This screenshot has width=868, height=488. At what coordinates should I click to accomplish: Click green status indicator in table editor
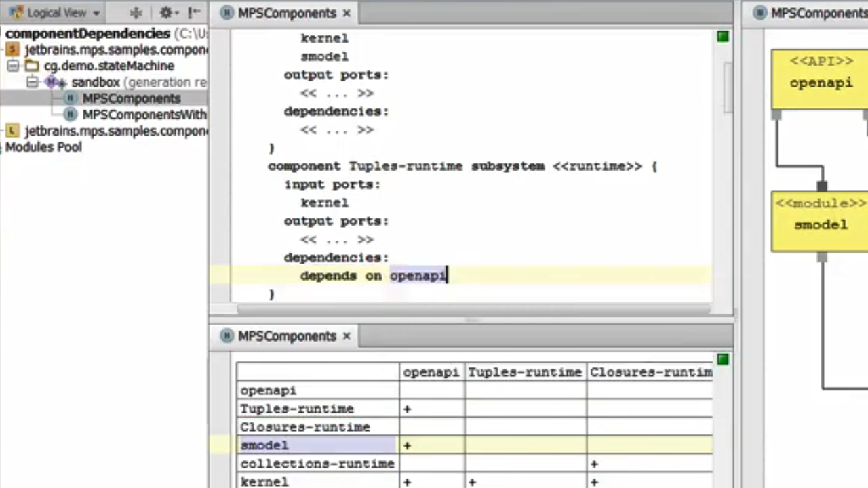point(723,359)
